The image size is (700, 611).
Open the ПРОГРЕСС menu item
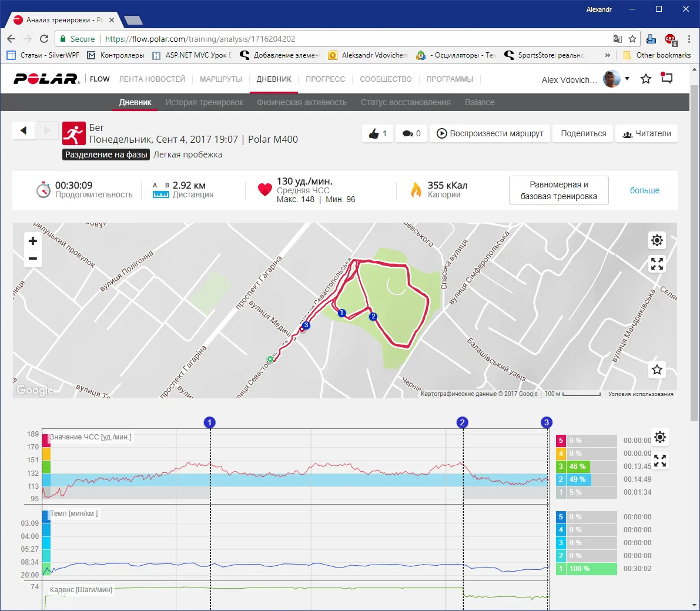(325, 79)
